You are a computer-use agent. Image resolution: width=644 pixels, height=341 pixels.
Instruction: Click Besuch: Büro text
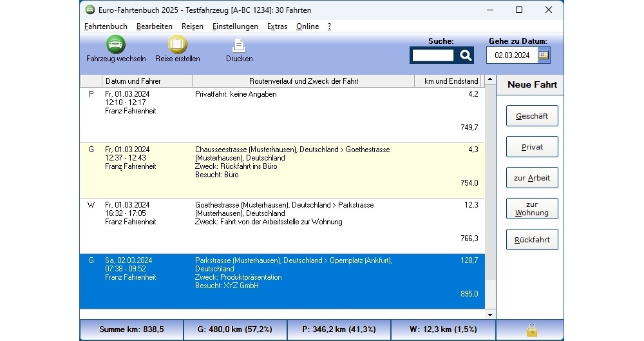click(217, 175)
